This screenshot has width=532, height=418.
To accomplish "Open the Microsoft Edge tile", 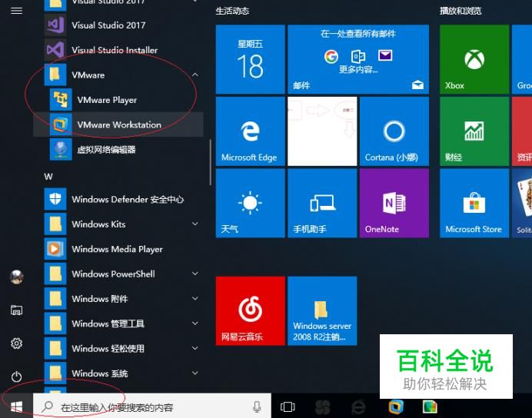I will coord(251,131).
